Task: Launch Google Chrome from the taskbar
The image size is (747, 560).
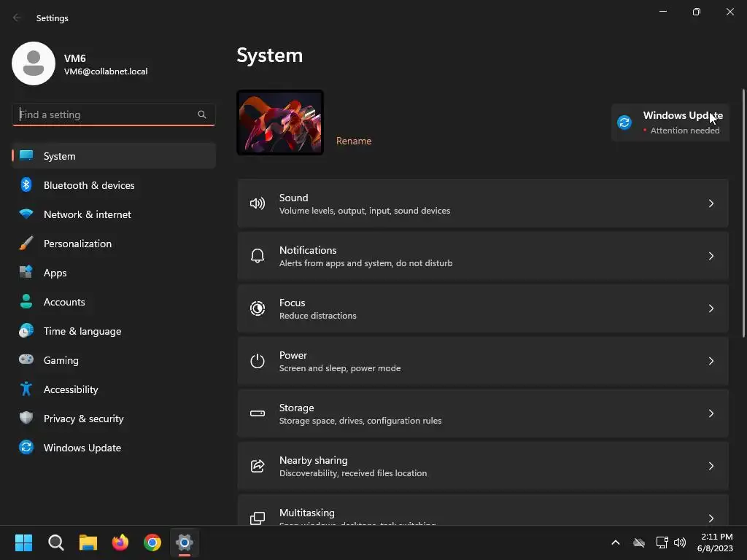Action: coord(152,542)
